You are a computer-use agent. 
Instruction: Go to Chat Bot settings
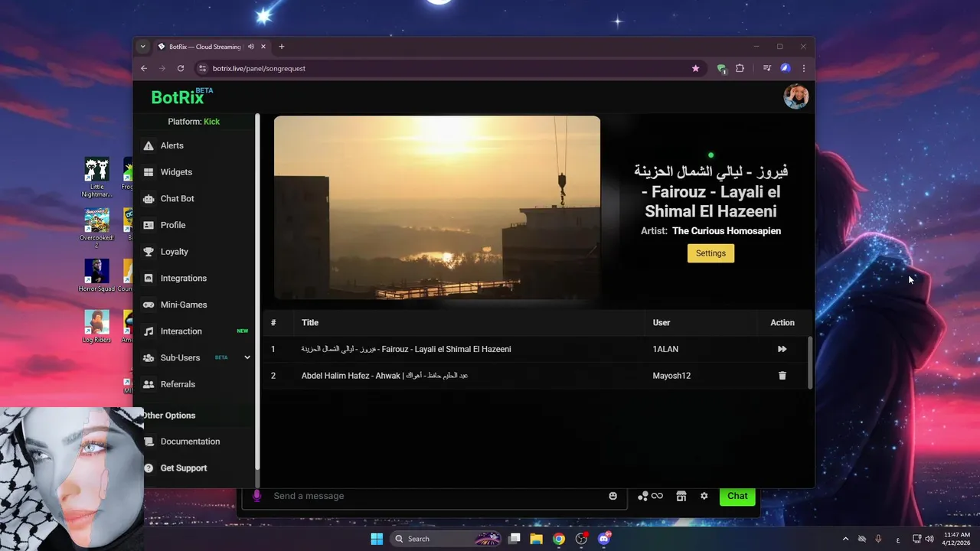(195, 198)
